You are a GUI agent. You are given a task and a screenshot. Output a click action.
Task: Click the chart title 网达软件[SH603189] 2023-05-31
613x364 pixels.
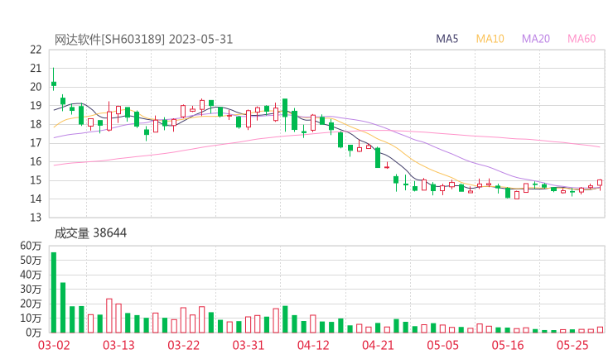143,40
